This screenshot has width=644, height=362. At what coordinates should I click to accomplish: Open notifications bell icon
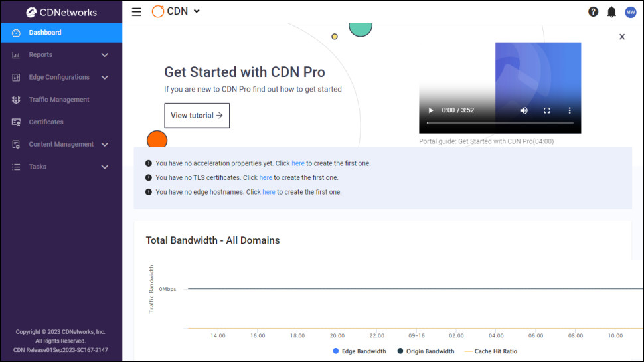[611, 12]
